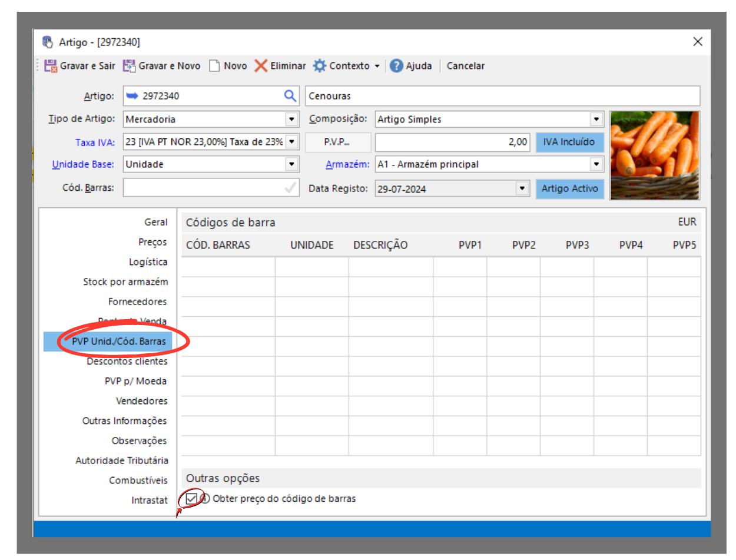Click the red X Eliminar icon
The width and height of the screenshot is (736, 560).
261,66
